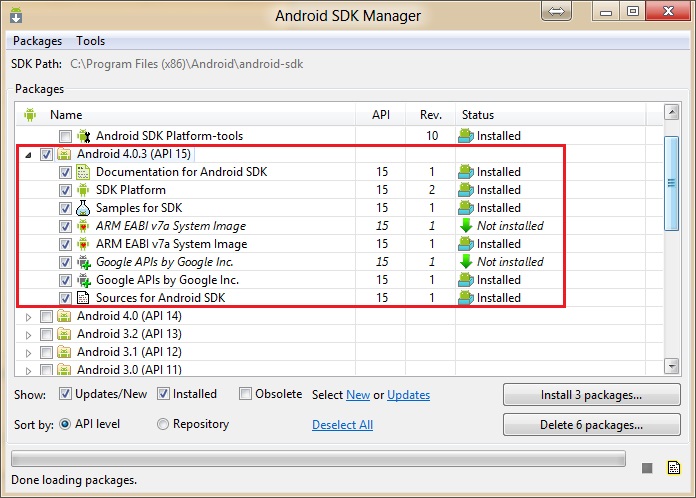
Task: Enable the Obsolete show filter checkbox
Action: pyautogui.click(x=245, y=394)
